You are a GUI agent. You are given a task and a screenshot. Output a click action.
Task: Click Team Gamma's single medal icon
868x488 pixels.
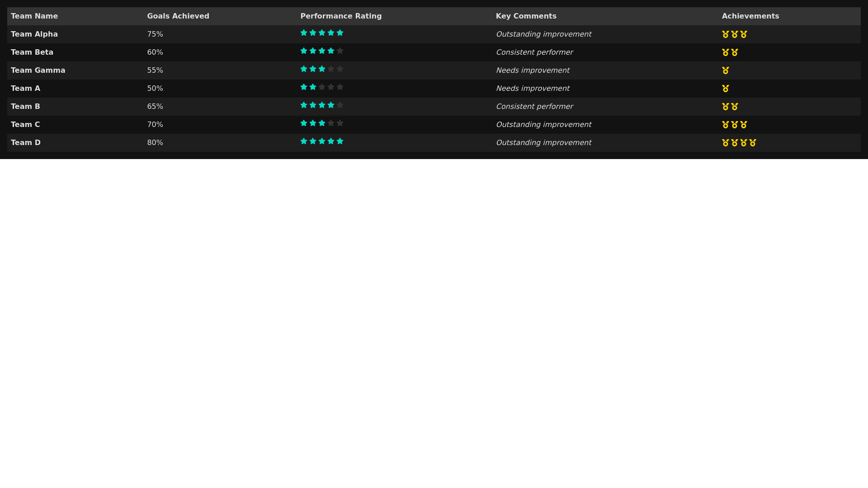point(726,70)
